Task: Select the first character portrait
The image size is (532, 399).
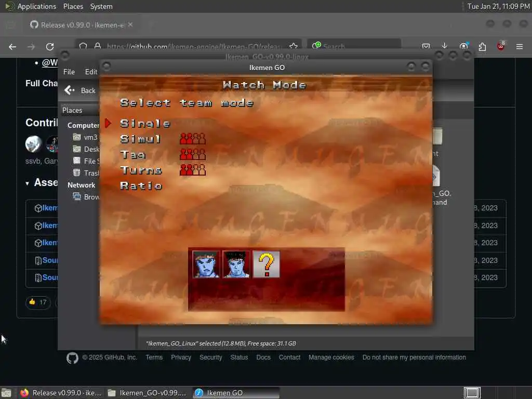Action: pyautogui.click(x=206, y=264)
